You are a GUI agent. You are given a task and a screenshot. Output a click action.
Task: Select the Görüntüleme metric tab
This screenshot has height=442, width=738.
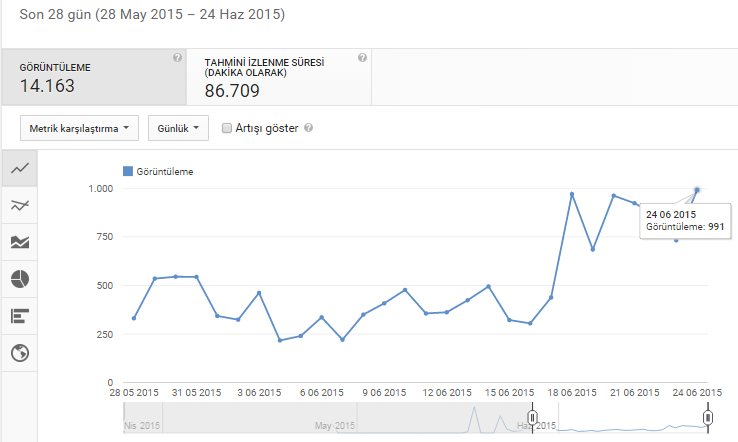pyautogui.click(x=94, y=77)
